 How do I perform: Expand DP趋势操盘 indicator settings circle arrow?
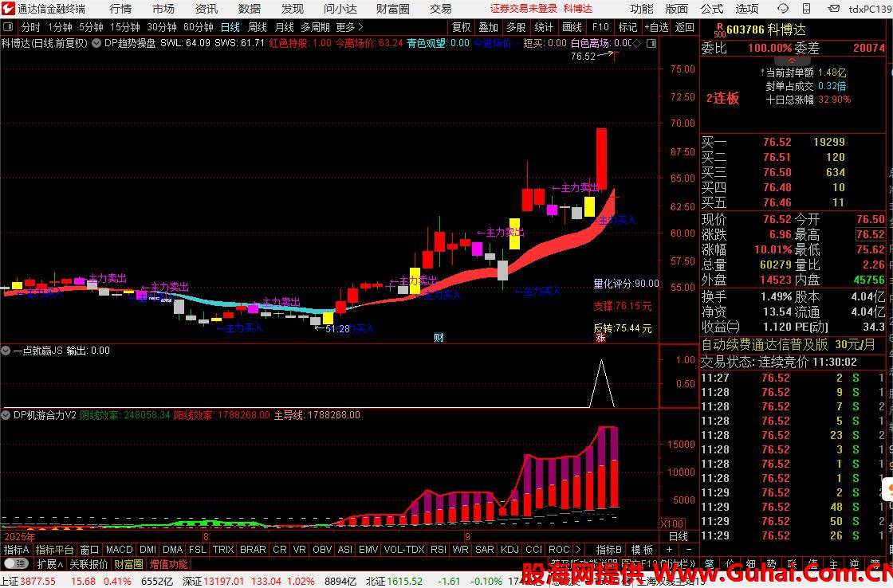point(96,43)
